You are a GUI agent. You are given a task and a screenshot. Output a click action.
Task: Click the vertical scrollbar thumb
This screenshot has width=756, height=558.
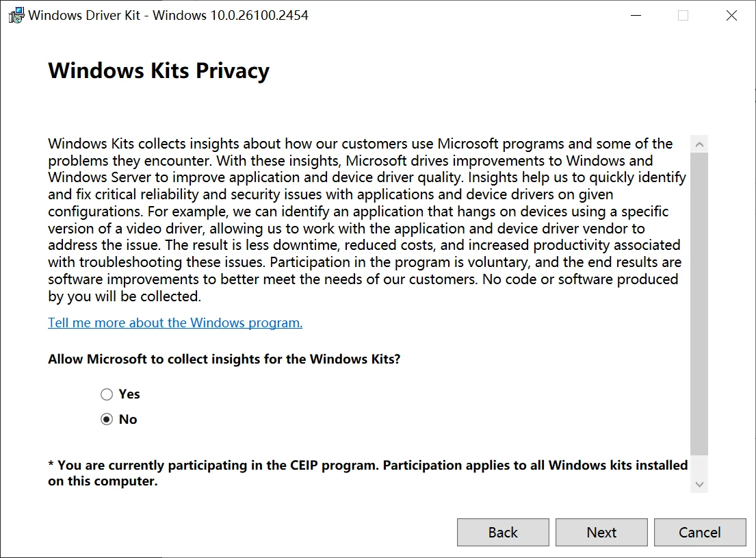point(699,301)
